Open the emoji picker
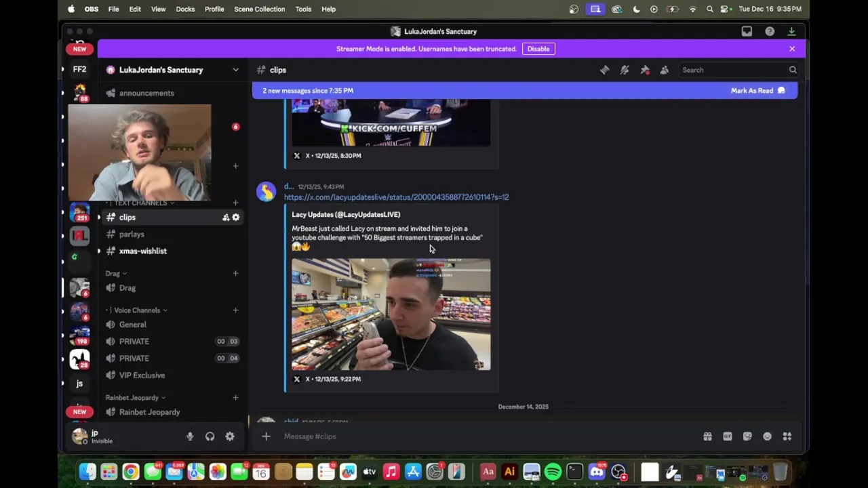The width and height of the screenshot is (868, 488). coord(767,436)
